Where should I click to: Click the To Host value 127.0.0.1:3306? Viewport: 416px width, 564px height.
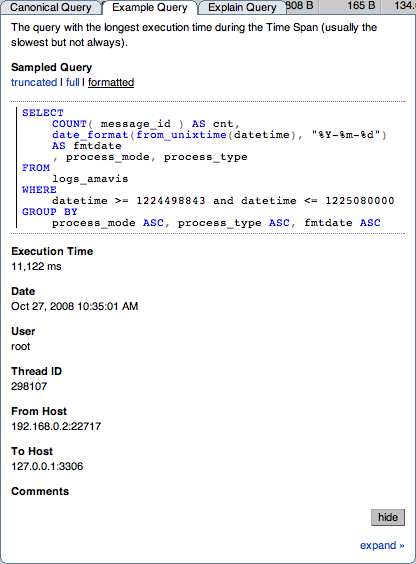point(47,466)
